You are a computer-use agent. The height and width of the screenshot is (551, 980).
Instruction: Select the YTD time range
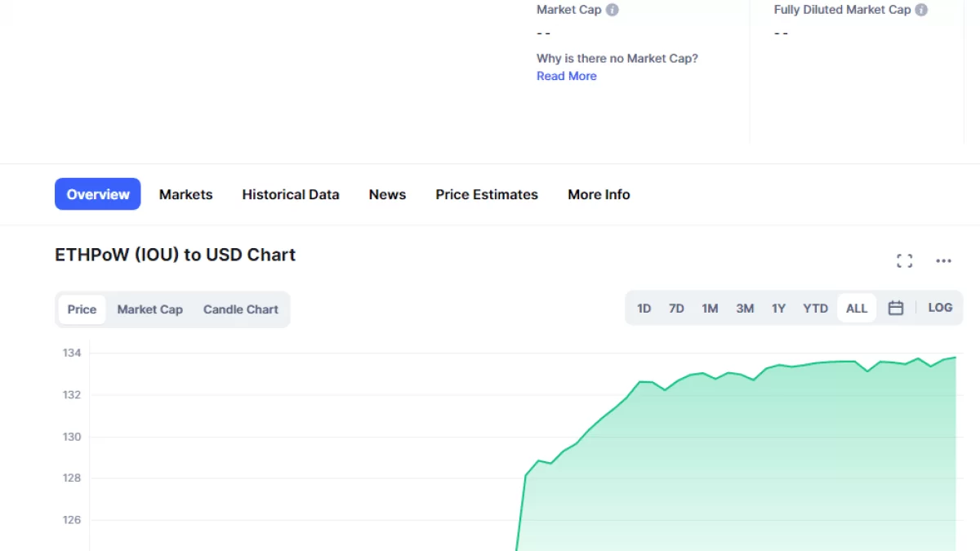pyautogui.click(x=815, y=309)
